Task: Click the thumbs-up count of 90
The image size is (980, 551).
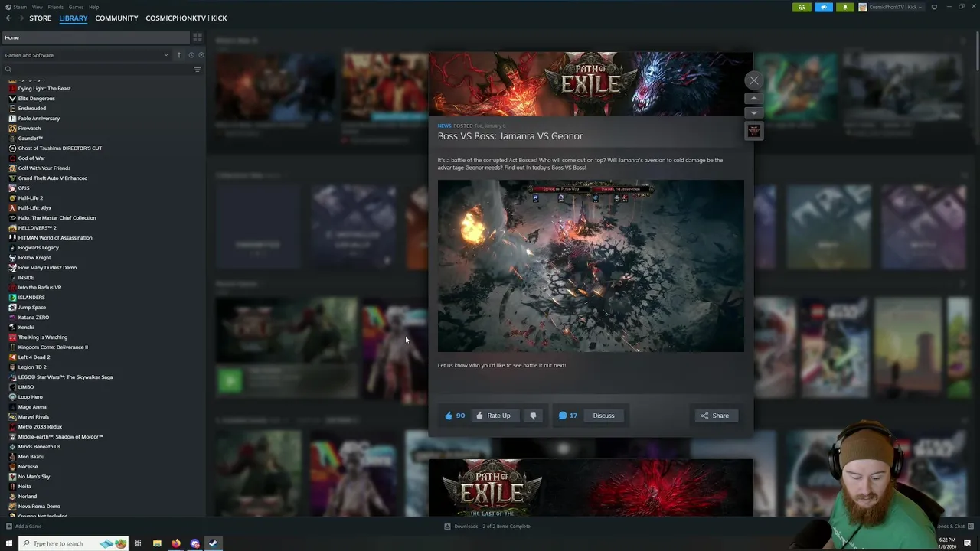Action: 455,416
